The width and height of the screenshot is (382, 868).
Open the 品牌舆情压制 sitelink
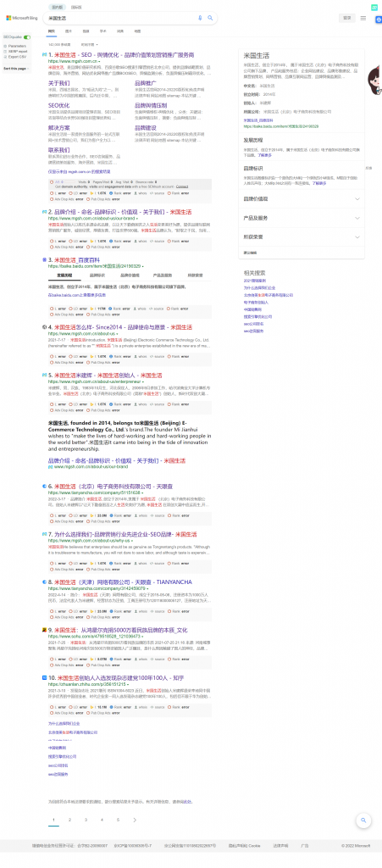pyautogui.click(x=151, y=105)
